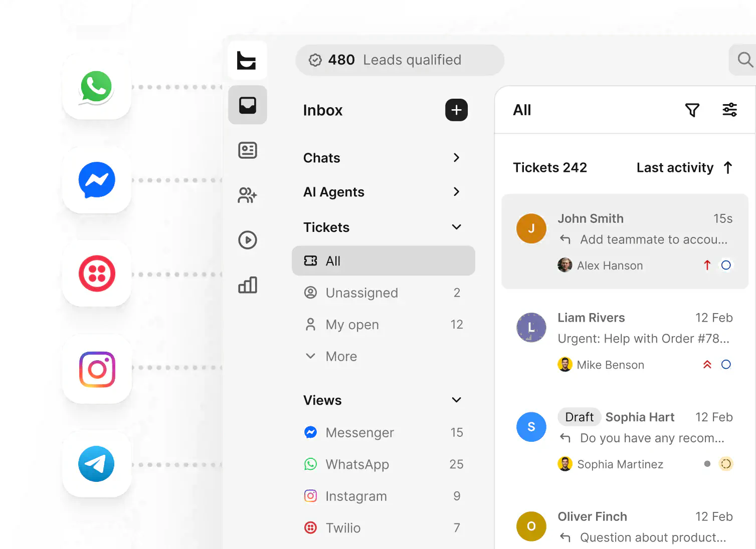Image resolution: width=756 pixels, height=549 pixels.
Task: Click the red priority arrow on John Smith ticket
Action: click(x=707, y=265)
